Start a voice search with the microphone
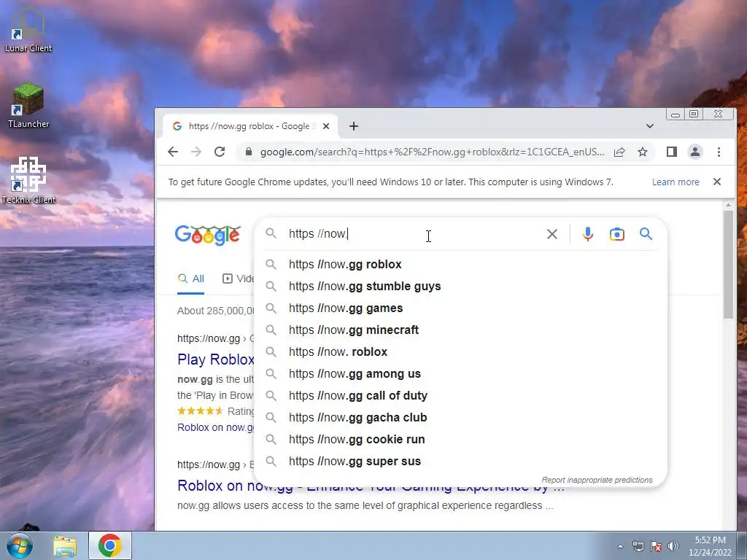747x560 pixels. [588, 234]
